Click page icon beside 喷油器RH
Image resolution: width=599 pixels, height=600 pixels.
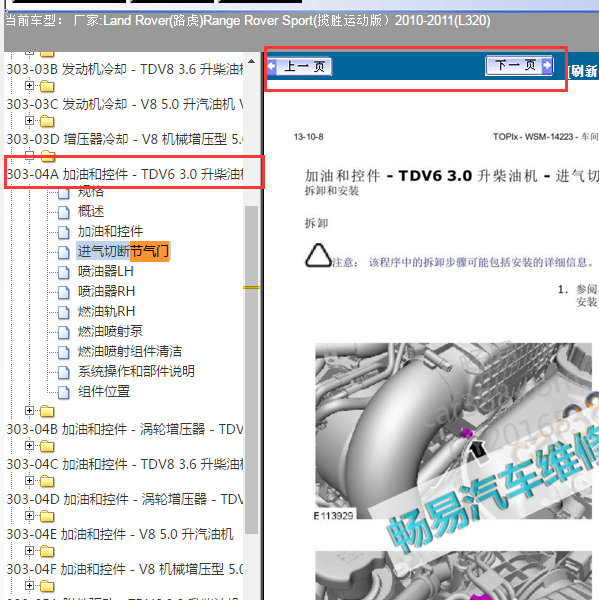click(x=64, y=292)
